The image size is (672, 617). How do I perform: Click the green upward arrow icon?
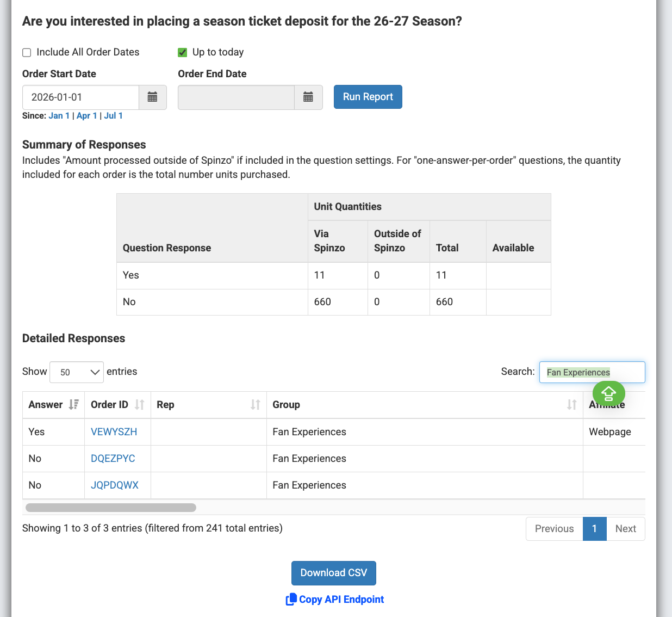[x=608, y=393]
